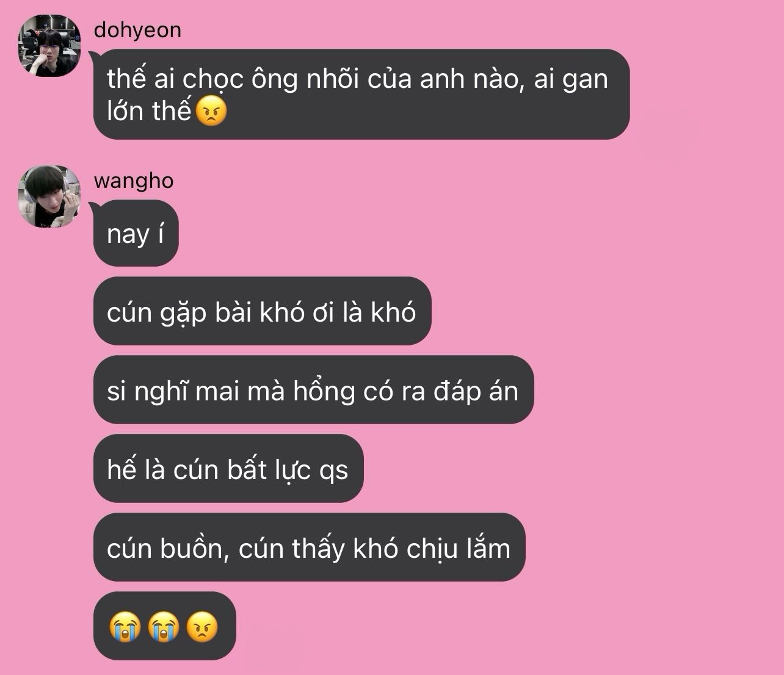Tap the second crying emoji
The image size is (784, 675).
(x=163, y=627)
